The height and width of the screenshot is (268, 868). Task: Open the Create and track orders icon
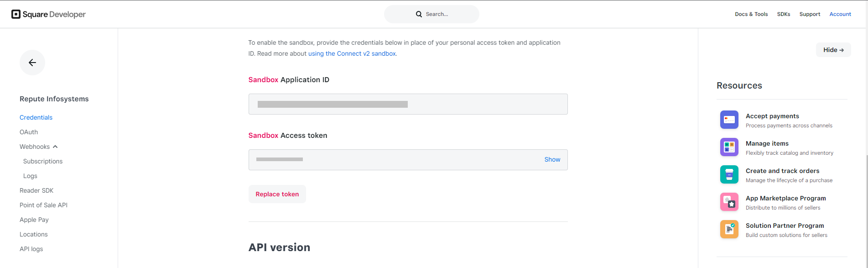tap(729, 174)
